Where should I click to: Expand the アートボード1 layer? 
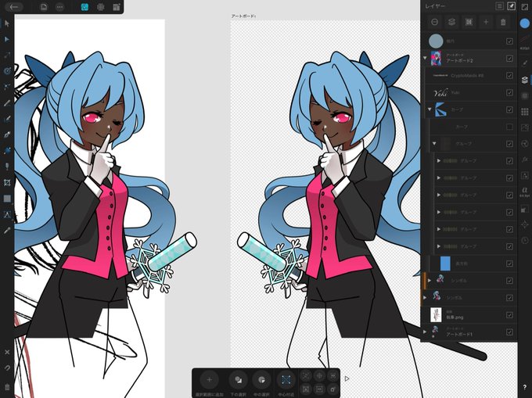[425, 332]
